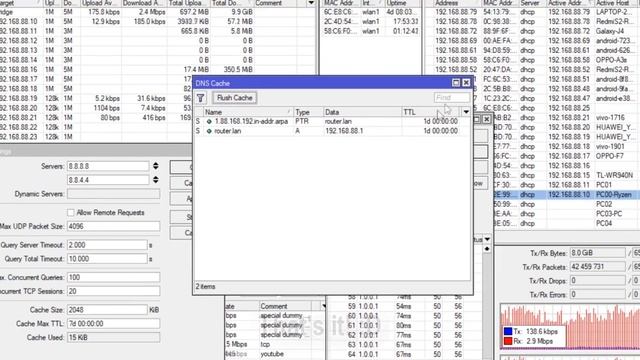The width and height of the screenshot is (640, 360).
Task: Select DHCP lease OPPO-A3s row
Action: coord(532,60)
